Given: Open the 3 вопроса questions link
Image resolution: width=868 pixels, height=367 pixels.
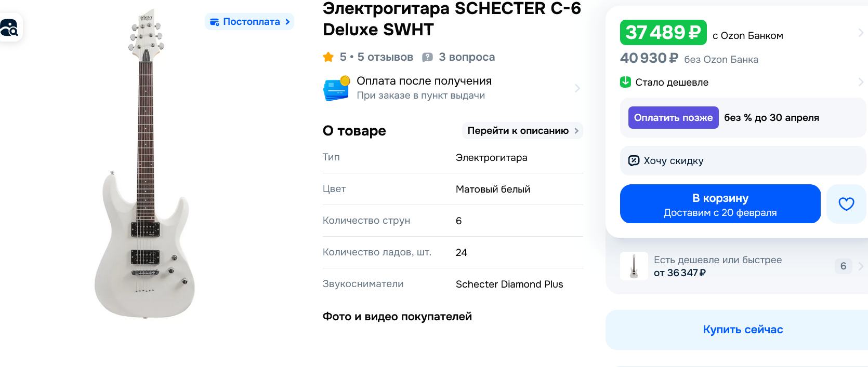Looking at the screenshot, I should click(466, 57).
